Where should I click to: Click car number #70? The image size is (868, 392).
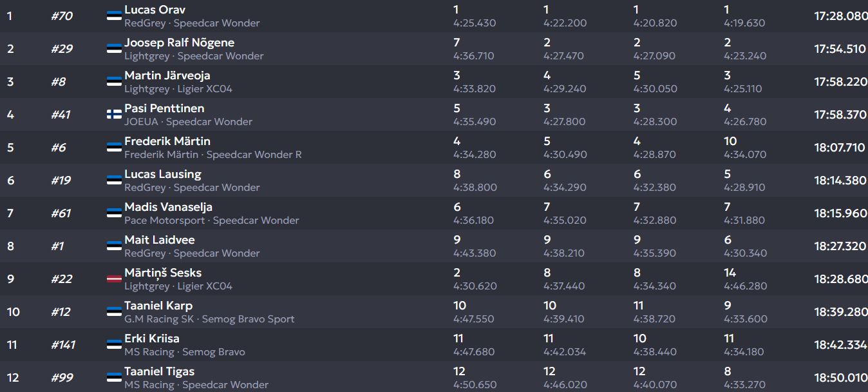click(62, 16)
